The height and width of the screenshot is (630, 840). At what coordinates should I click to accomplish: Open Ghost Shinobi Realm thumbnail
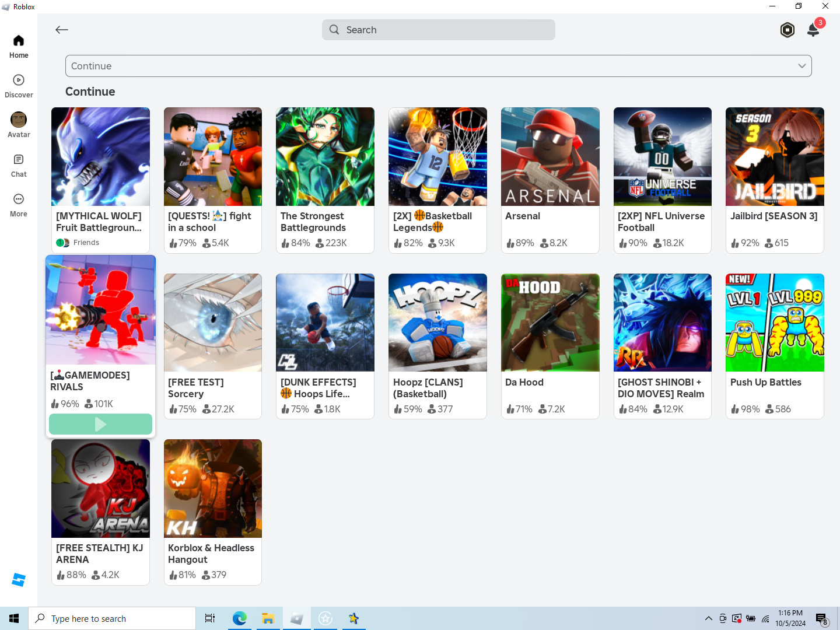point(663,323)
